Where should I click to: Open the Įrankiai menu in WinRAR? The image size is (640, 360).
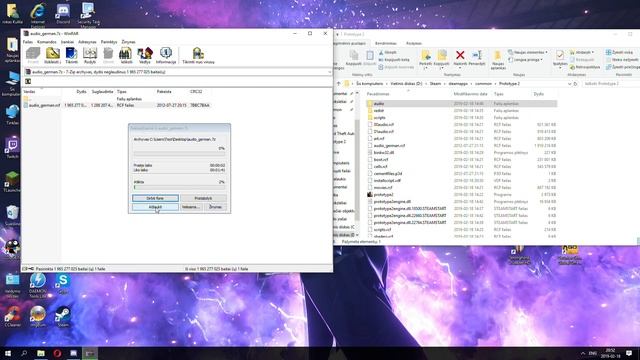[67, 42]
